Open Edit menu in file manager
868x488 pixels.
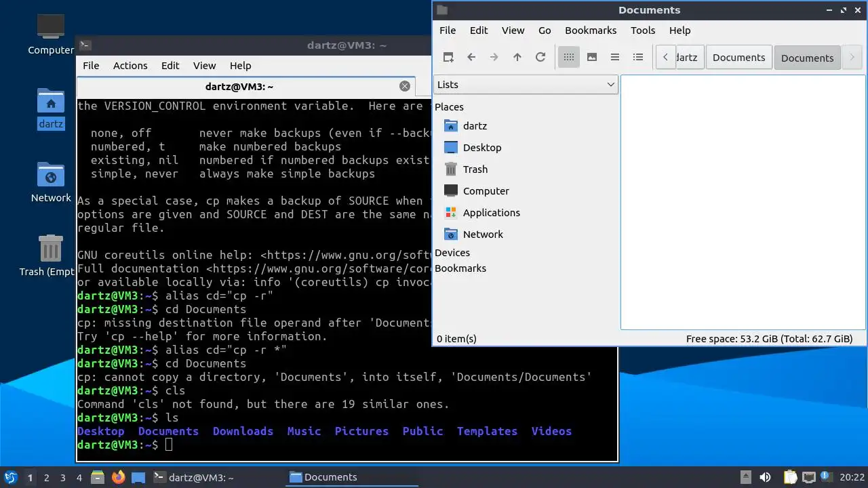479,30
